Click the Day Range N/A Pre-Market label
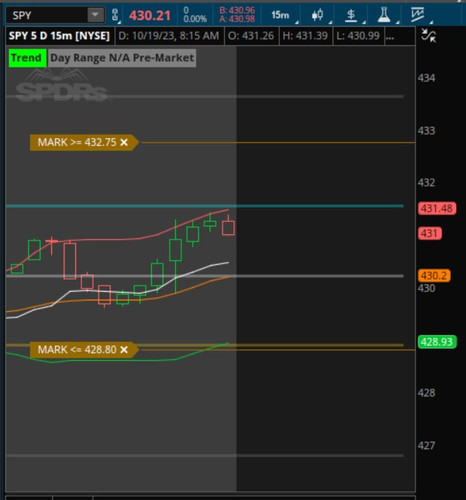The height and width of the screenshot is (500, 466). pos(122,58)
